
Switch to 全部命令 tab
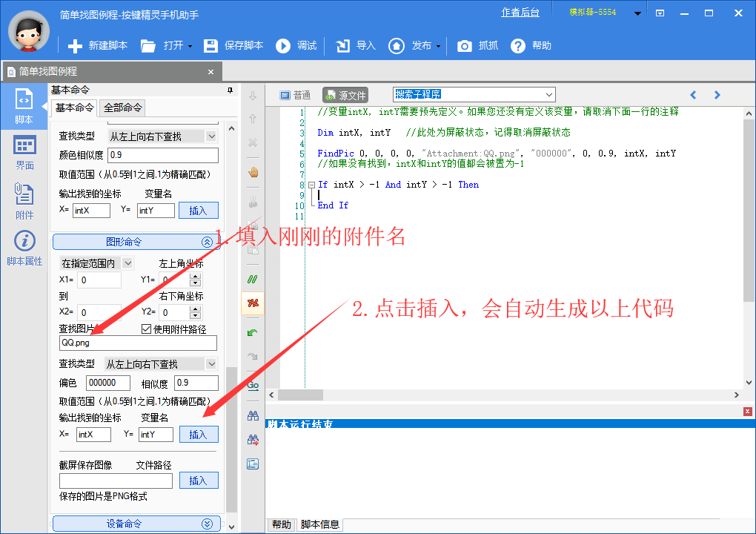pyautogui.click(x=123, y=108)
